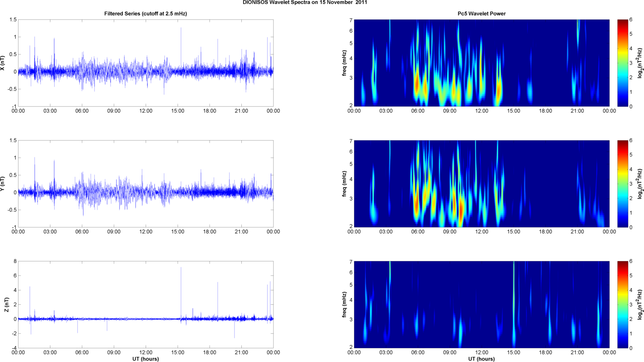Click the Y (nT) filtered time series plot

(x=146, y=184)
